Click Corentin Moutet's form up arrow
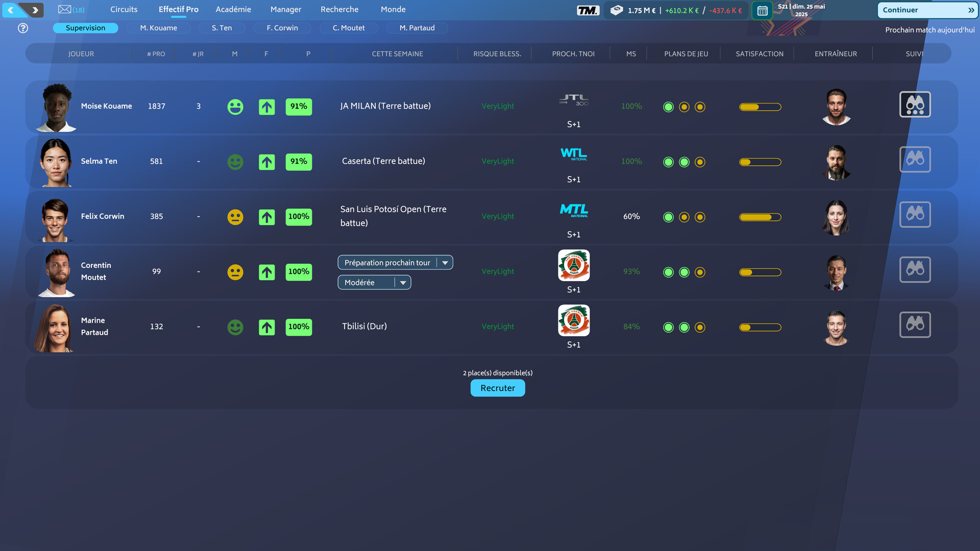The image size is (980, 551). (x=267, y=272)
